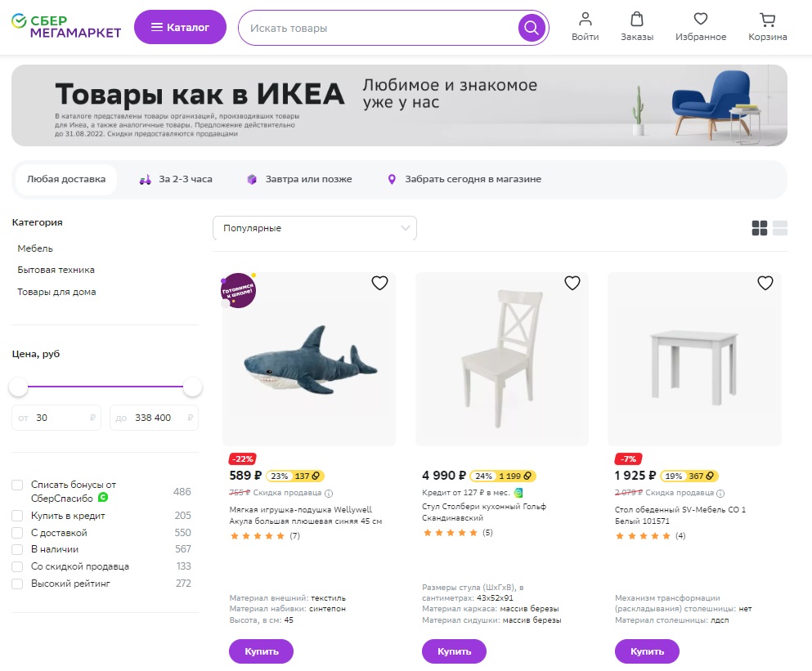Enable the В наличии checkbox

(x=17, y=549)
